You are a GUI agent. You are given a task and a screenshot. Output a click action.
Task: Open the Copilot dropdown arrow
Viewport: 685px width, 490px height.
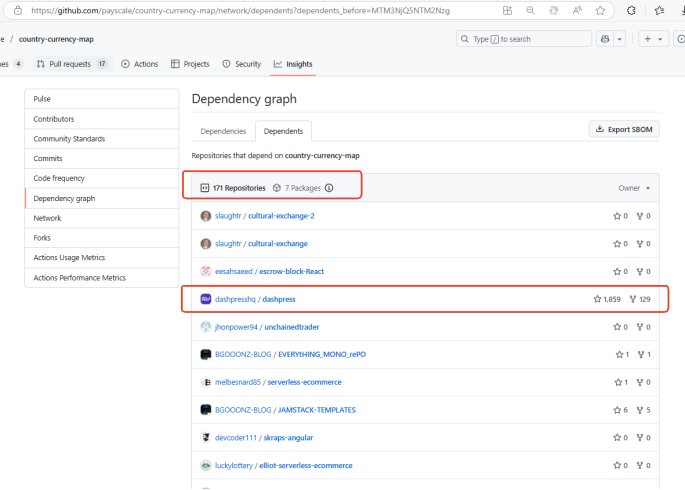pos(619,39)
